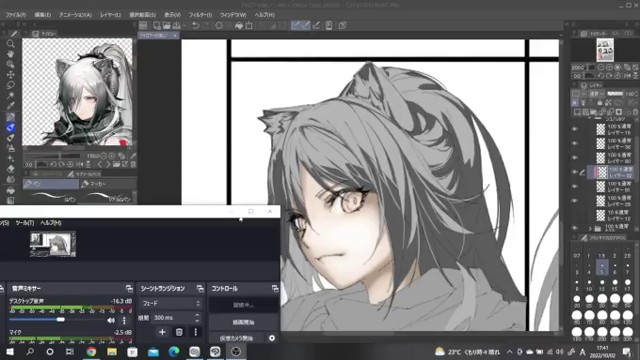Image resolution: width=640 pixels, height=360 pixels.
Task: Open the layer blending mode dropdown
Action: [x=596, y=93]
